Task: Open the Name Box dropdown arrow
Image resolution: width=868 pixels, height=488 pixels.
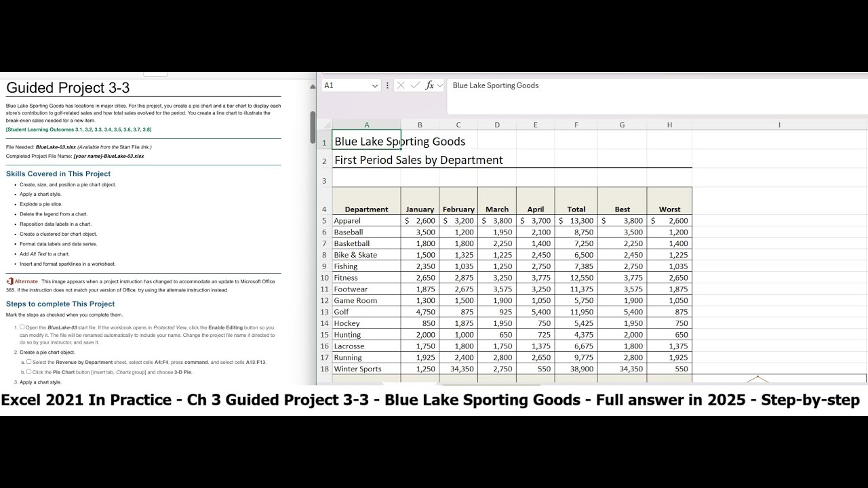Action: (374, 85)
